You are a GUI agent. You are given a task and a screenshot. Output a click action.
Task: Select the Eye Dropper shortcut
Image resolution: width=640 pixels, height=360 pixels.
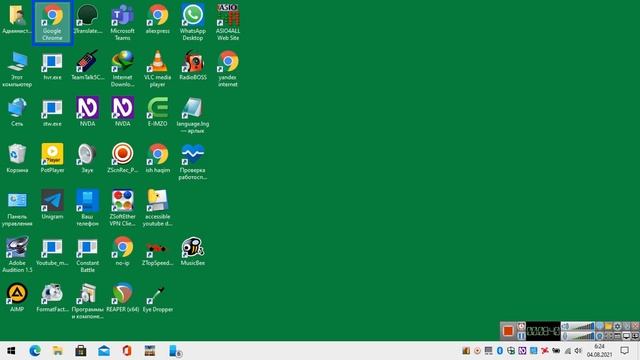click(x=158, y=298)
